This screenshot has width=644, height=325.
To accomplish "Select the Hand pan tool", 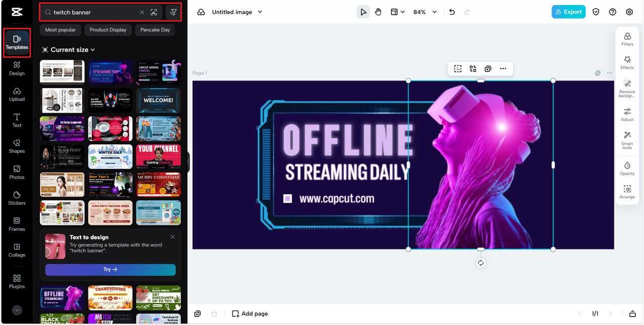I will (x=378, y=12).
